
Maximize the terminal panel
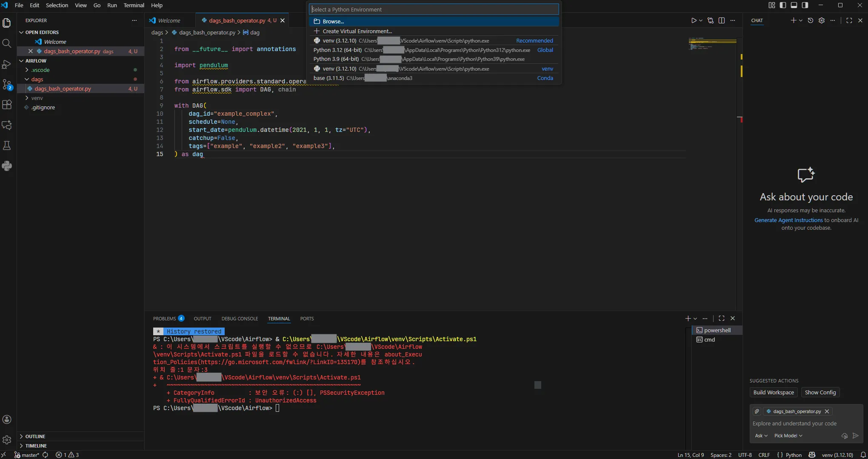click(x=721, y=318)
